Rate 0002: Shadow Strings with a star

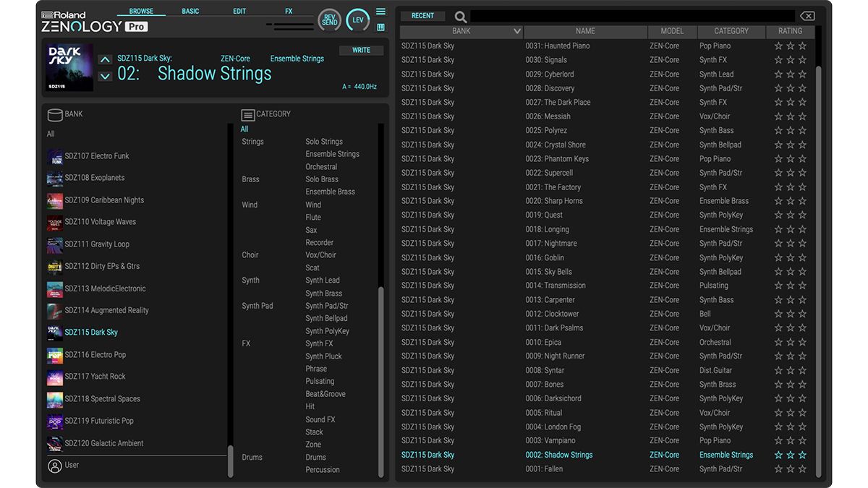[x=778, y=455]
